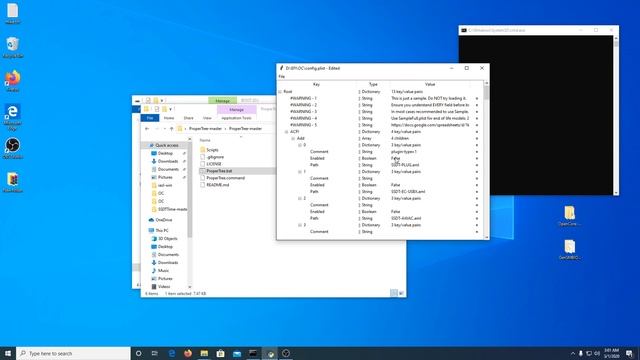Click the first ProperTree-master breadcrumb segment

[205, 129]
